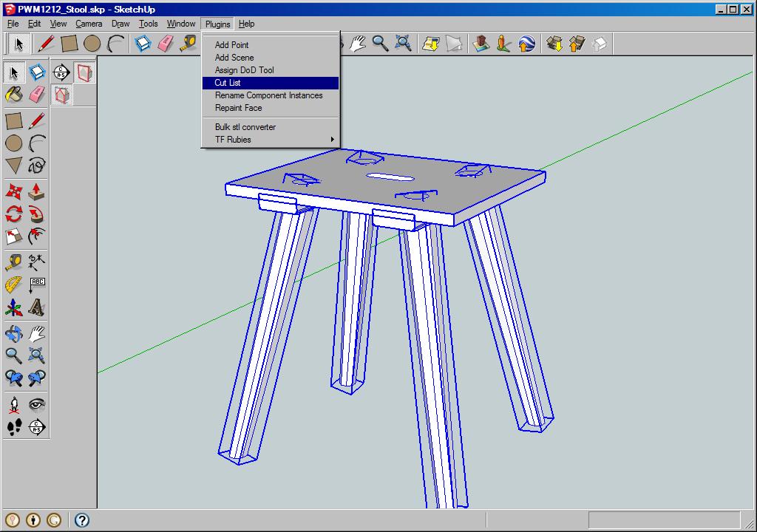Click the Share Model upload icon

click(x=577, y=44)
